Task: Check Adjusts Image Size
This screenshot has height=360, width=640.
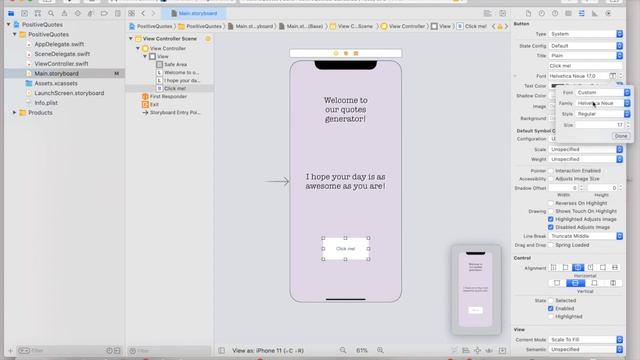Action: click(x=551, y=179)
